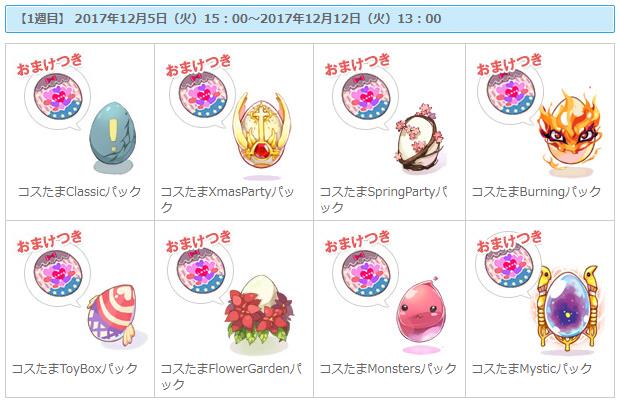Click the コスたまBurningパック text

click(536, 192)
